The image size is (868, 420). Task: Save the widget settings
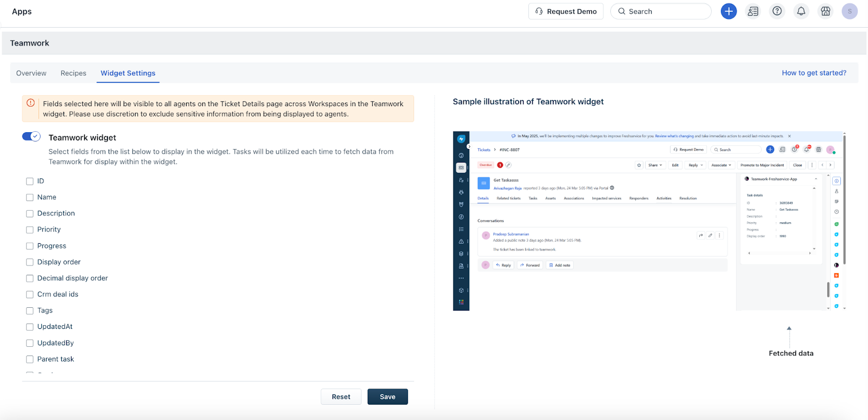(387, 397)
